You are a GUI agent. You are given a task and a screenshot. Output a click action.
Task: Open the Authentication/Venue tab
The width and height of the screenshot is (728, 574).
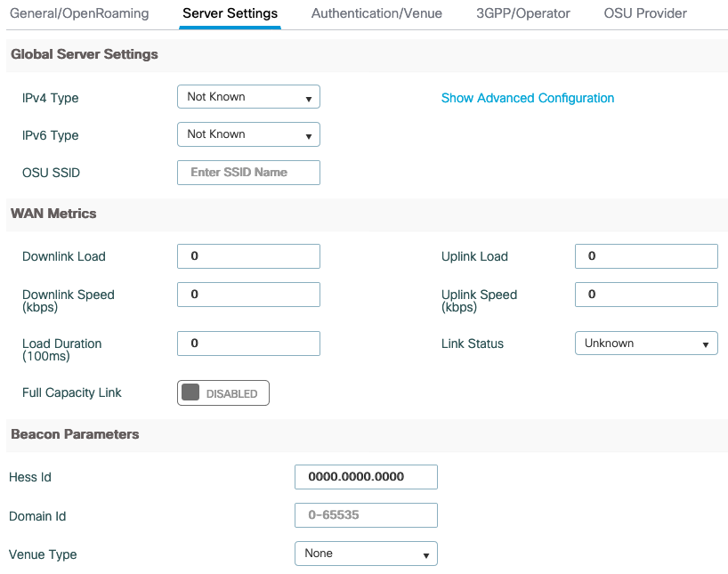click(x=376, y=13)
